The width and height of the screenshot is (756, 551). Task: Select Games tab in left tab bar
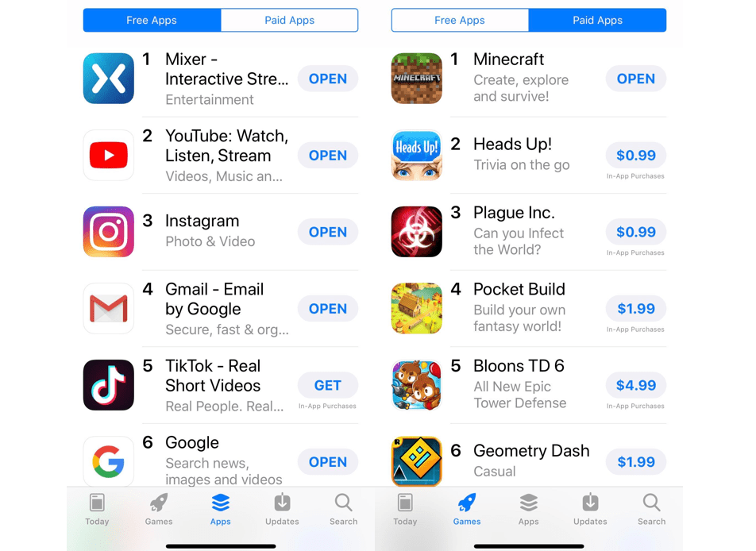[159, 510]
